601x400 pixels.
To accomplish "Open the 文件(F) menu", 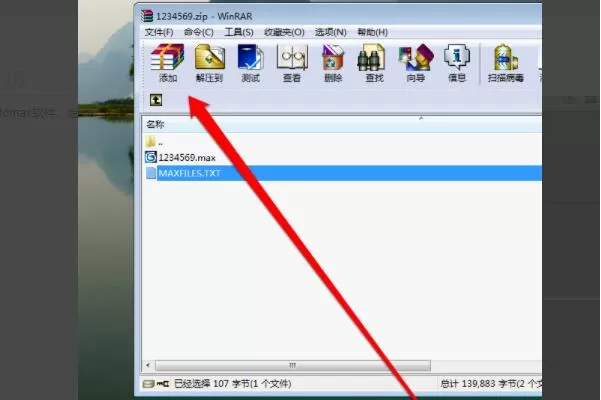I will [159, 32].
